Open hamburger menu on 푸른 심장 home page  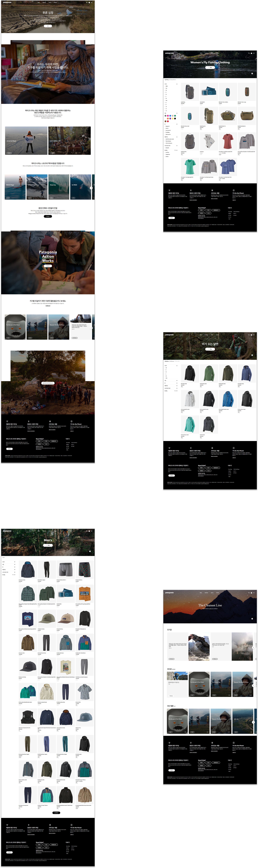click(92, 2)
